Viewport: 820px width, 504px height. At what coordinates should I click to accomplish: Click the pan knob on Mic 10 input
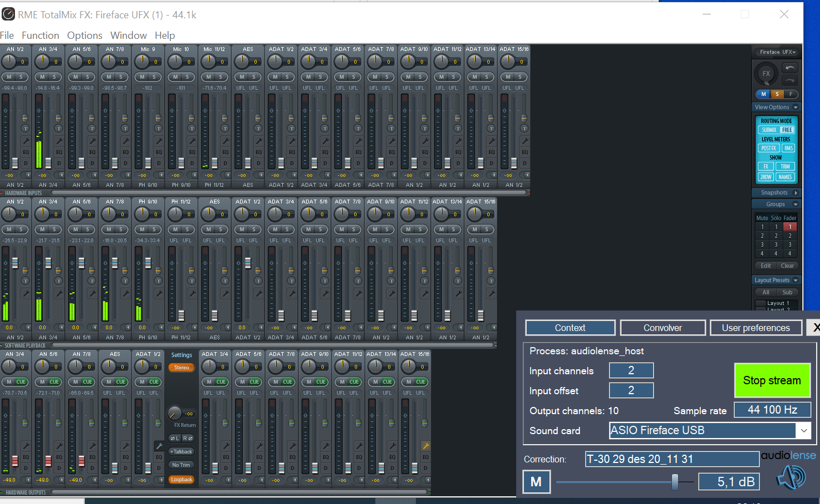click(176, 62)
